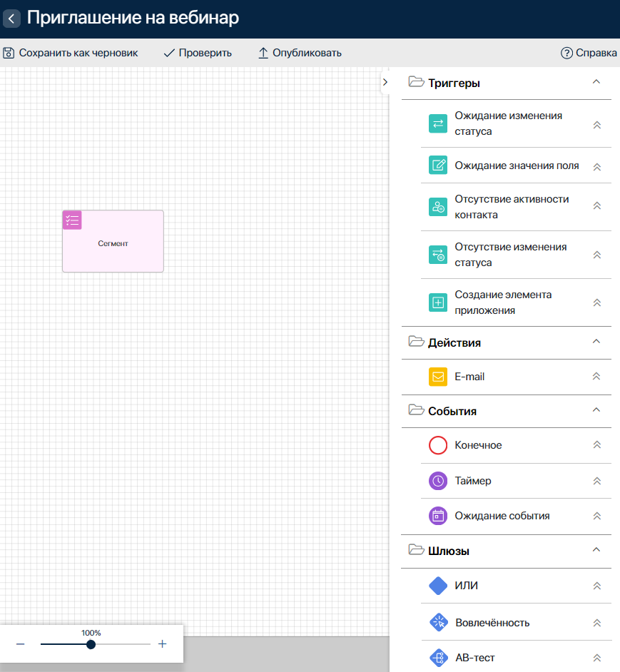Select the yellow E-mail action icon

tap(438, 377)
